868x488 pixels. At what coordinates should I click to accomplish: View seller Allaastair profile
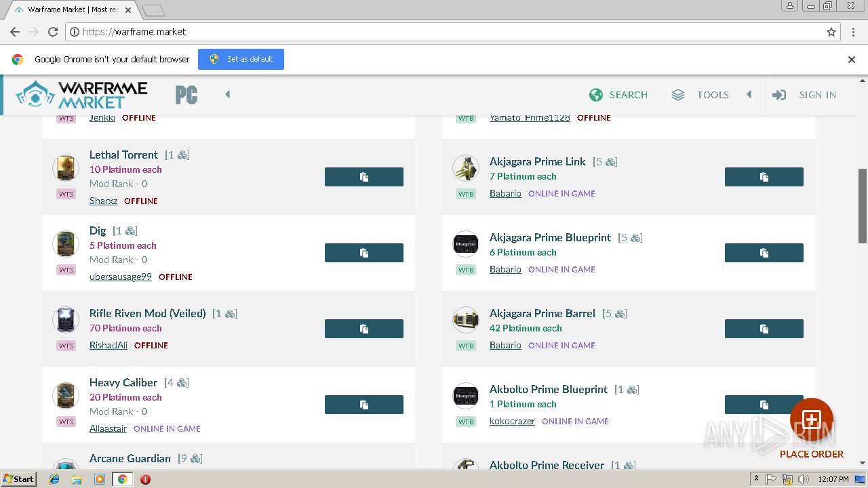(108, 428)
